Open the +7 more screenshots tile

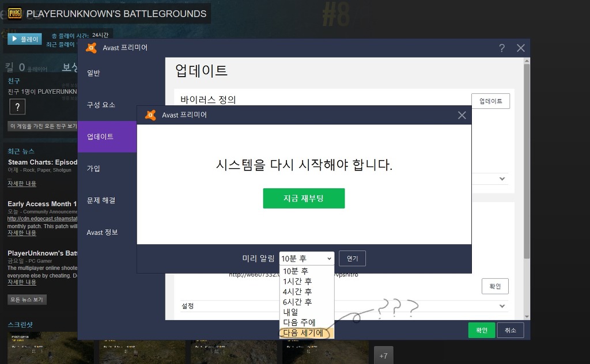pos(383,355)
